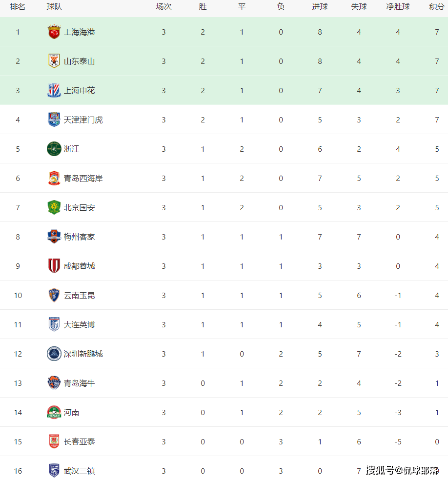Click the 排名 header label

pyautogui.click(x=18, y=7)
